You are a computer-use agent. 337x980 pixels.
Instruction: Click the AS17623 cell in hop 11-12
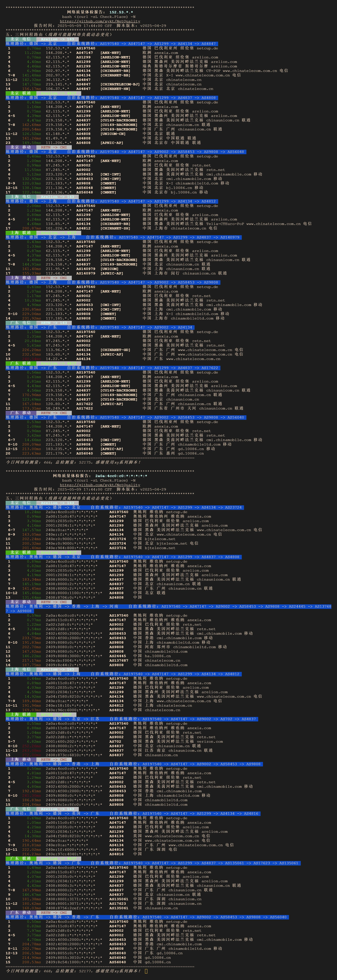point(117,903)
